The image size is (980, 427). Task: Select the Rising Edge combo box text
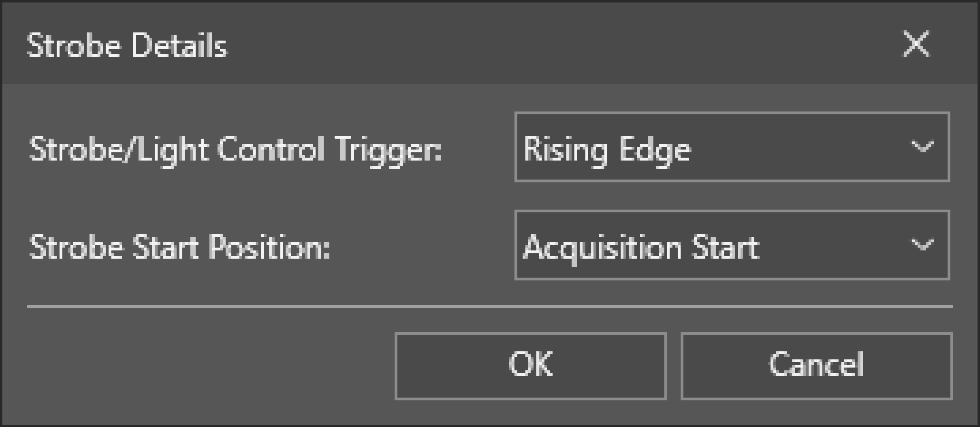(x=607, y=149)
